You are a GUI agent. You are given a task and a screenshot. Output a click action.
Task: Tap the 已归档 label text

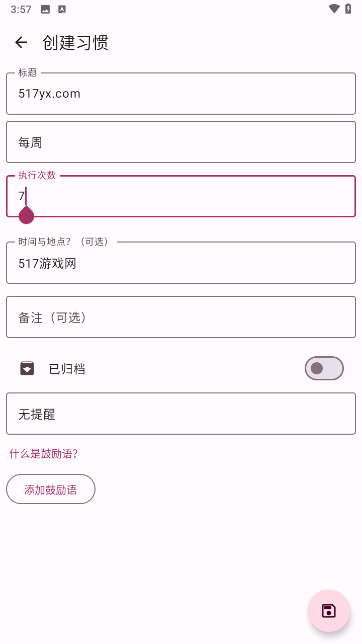67,369
